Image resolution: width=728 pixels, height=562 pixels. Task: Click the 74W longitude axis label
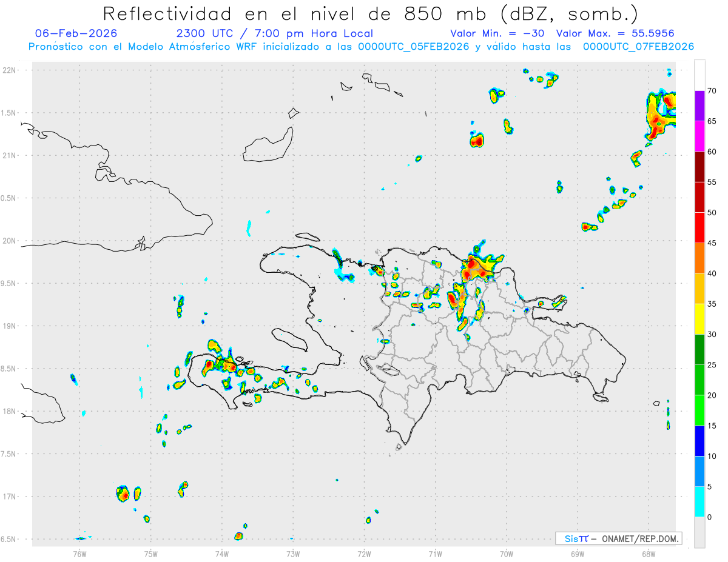tap(221, 554)
